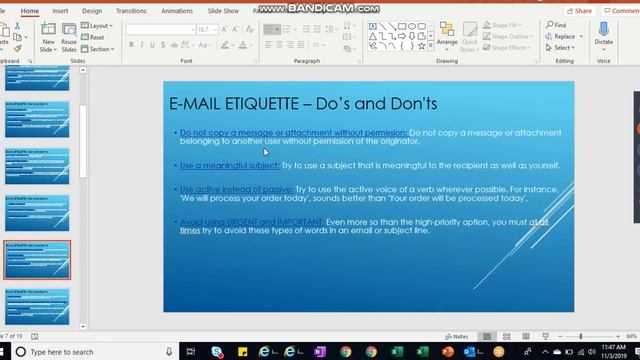Click the New Slide icon
This screenshot has width=640, height=360.
48,30
